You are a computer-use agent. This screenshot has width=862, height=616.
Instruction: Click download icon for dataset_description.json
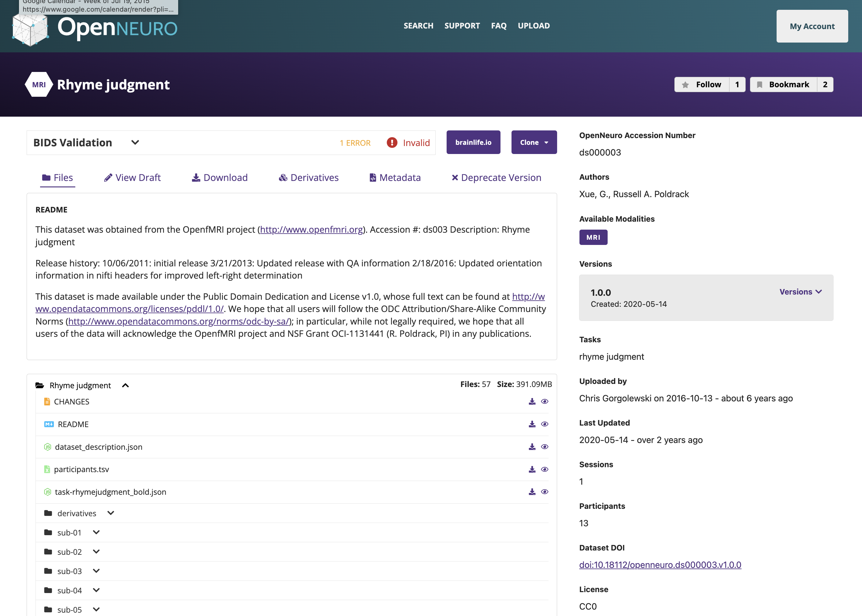coord(532,447)
